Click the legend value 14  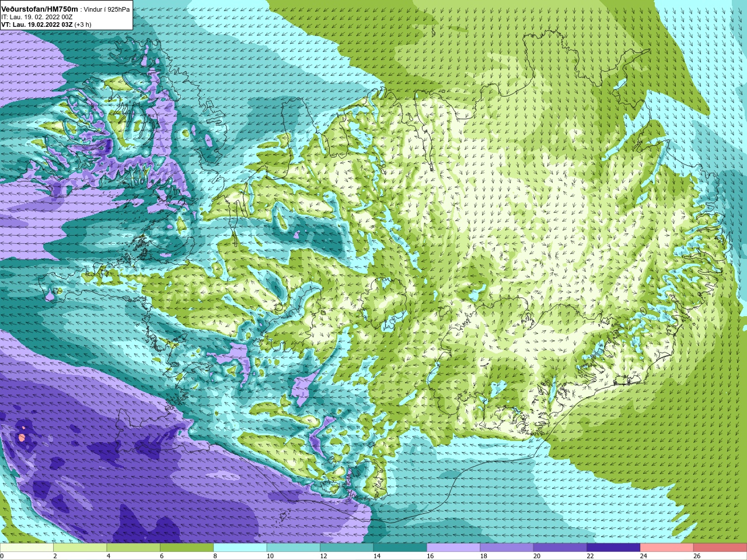[x=377, y=556]
